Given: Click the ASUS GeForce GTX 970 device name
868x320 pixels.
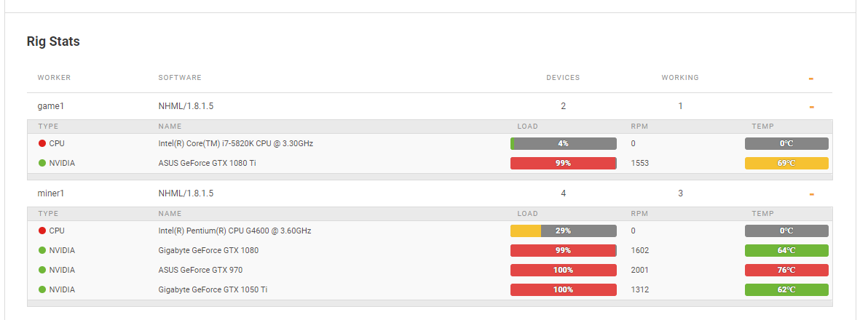Looking at the screenshot, I should (200, 270).
